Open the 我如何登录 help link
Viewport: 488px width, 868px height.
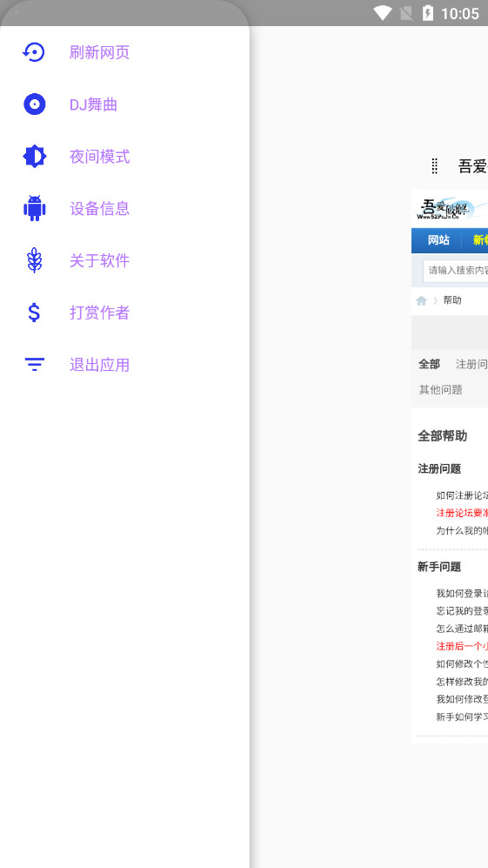pos(462,593)
